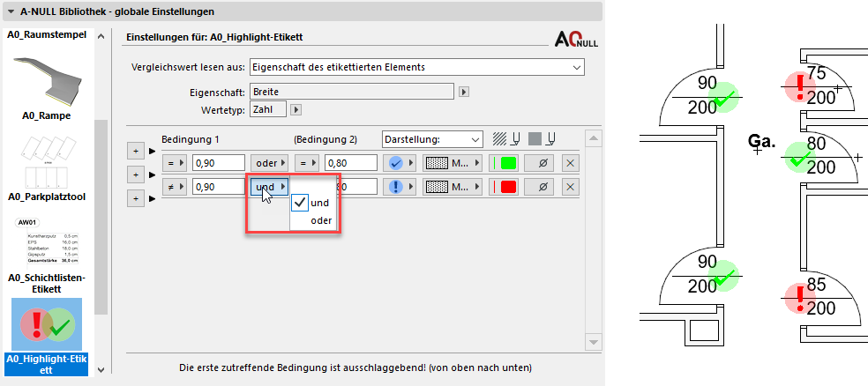Open the blue exclamation symbol picker
This screenshot has width=868, height=386.
tap(398, 187)
